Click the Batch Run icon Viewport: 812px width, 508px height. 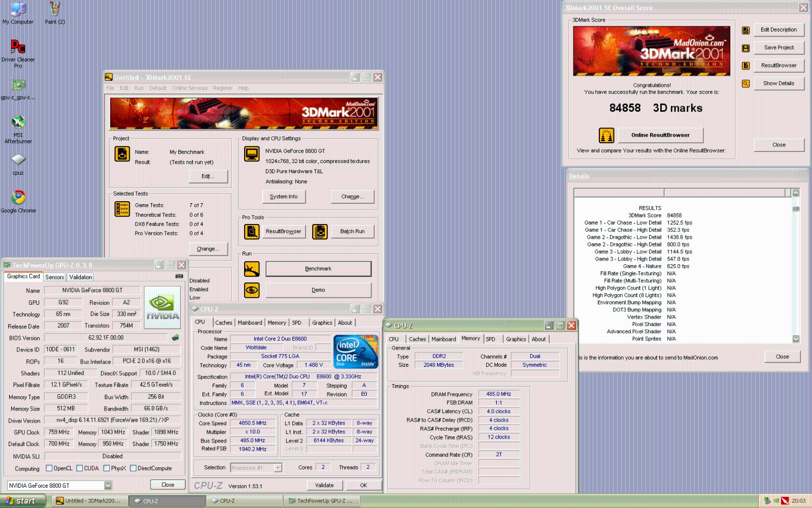click(320, 232)
